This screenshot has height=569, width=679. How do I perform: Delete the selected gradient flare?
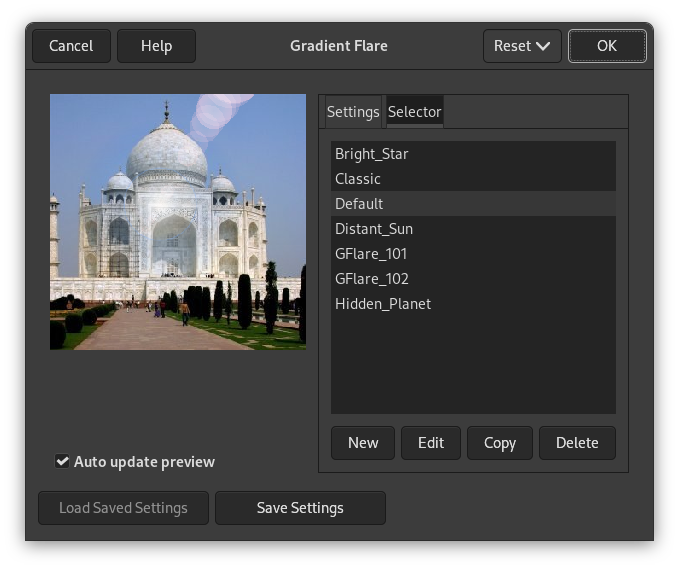pyautogui.click(x=577, y=443)
